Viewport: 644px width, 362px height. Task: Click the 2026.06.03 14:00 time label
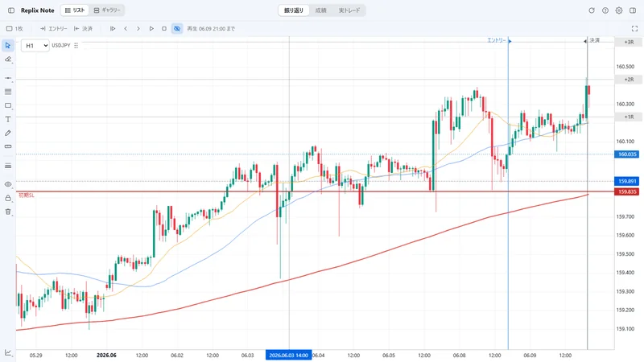click(x=289, y=355)
